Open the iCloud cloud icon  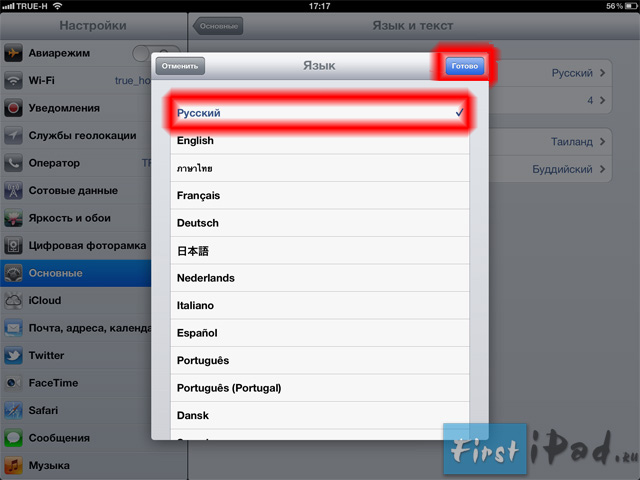(x=13, y=300)
